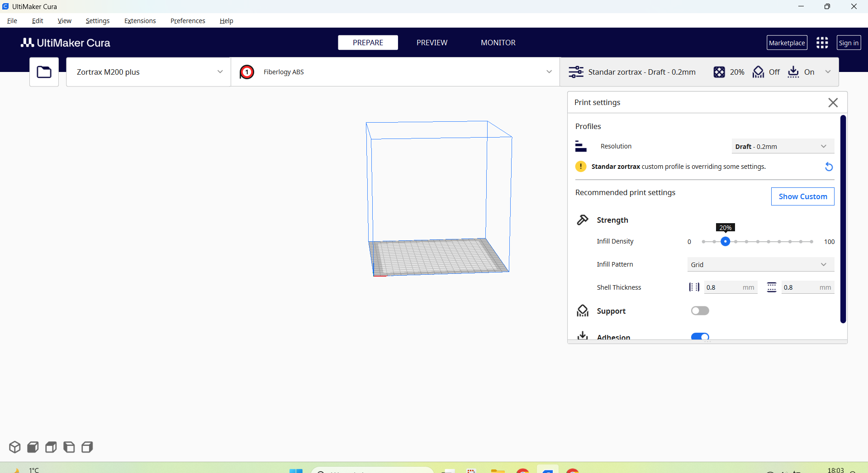Screen dimensions: 868x473
Task: Click the extruder 1 material icon
Action: pos(247,72)
